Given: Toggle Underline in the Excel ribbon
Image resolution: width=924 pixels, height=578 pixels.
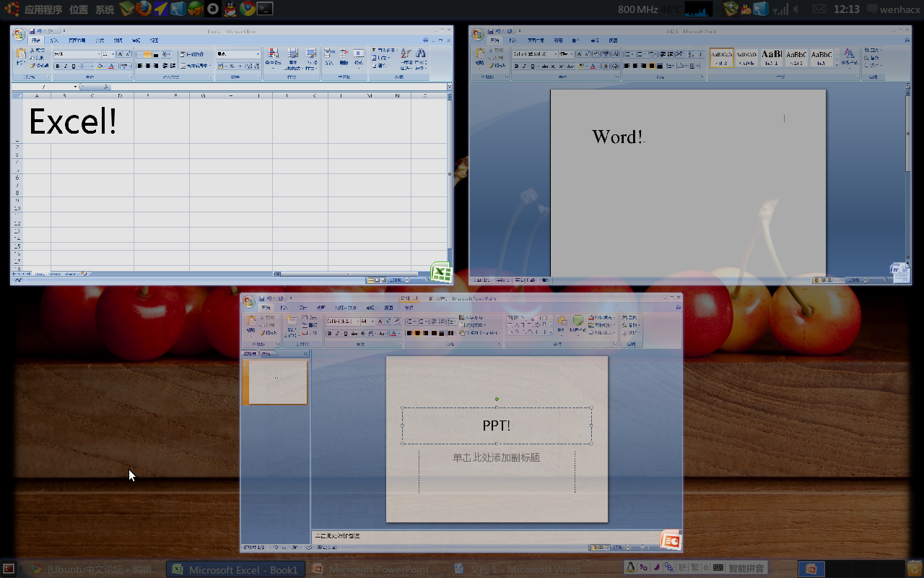Looking at the screenshot, I should [73, 66].
